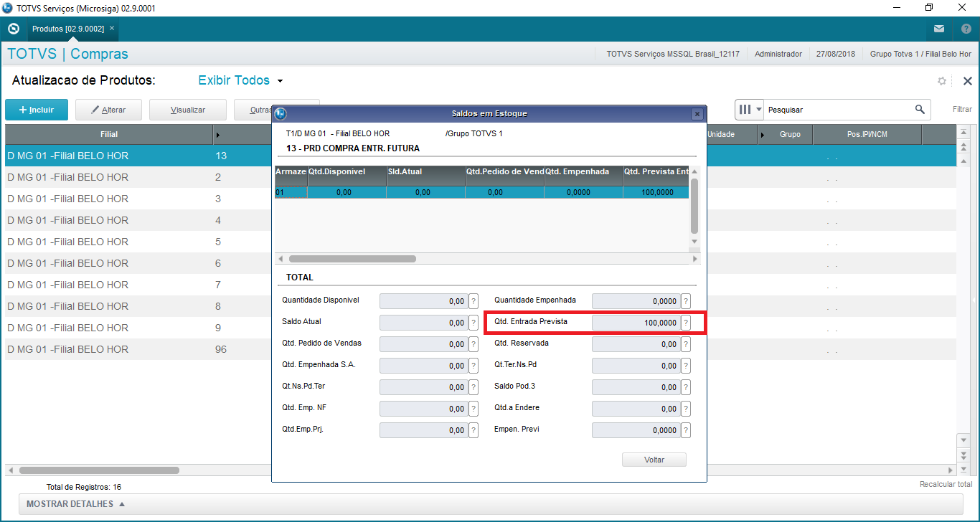Click Recalcular total link
The height and width of the screenshot is (522, 980).
pos(946,485)
